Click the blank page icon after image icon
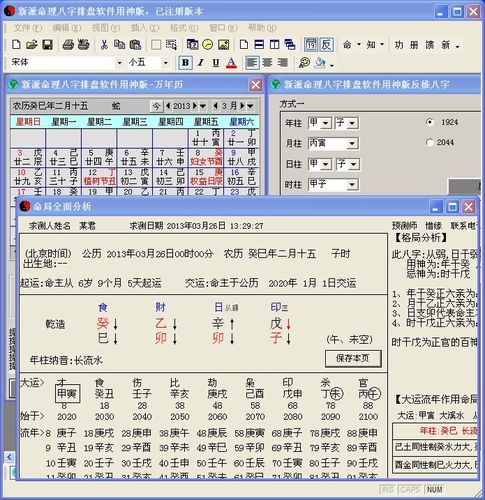This screenshot has height=500, width=485. (x=244, y=44)
